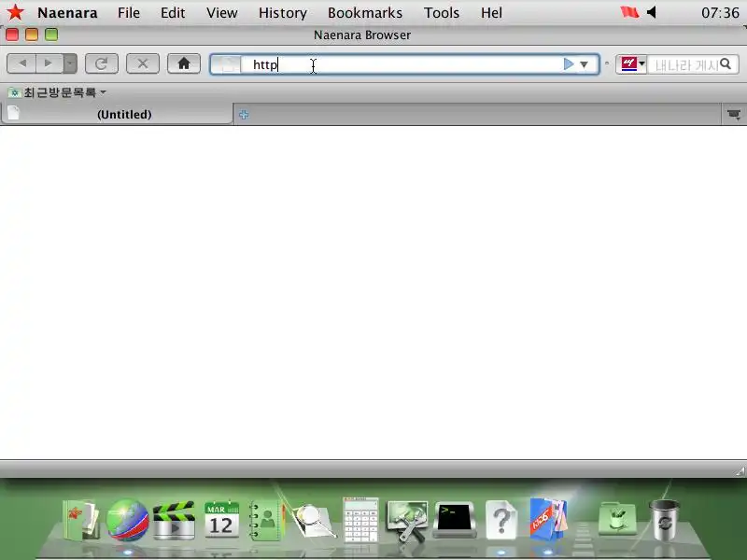
Task: Click the Naenara application menu
Action: point(67,13)
